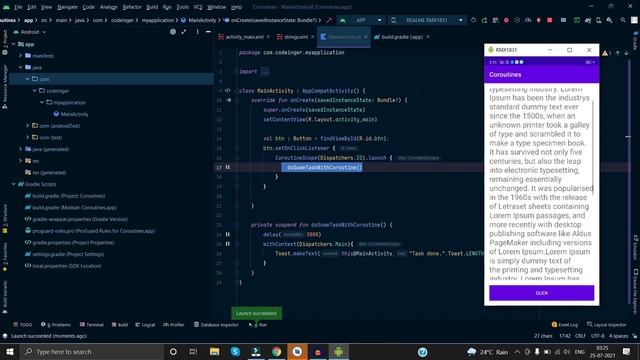Click scroll-from-source target icon in Project panel
This screenshot has height=360, width=640.
(173, 32)
